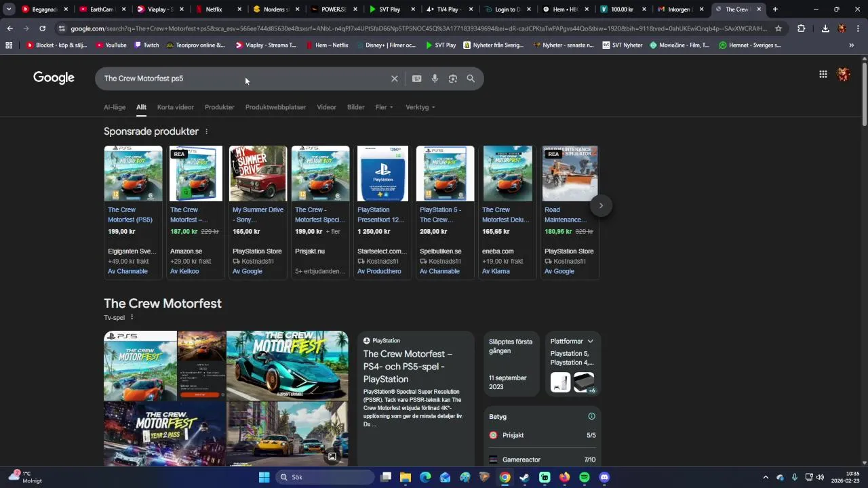868x488 pixels.
Task: Open the Google apps grid
Action: 823,75
